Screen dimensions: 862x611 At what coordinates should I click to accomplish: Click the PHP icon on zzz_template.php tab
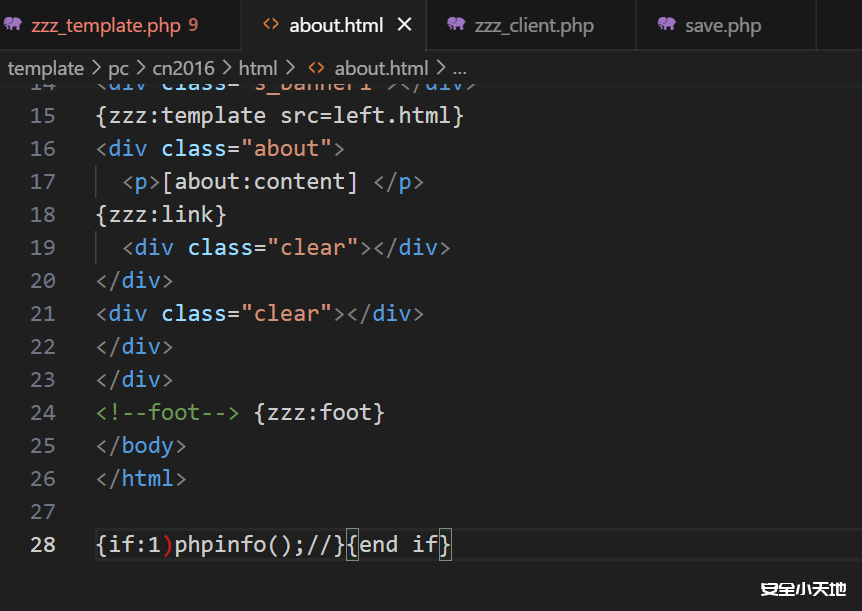(14, 25)
